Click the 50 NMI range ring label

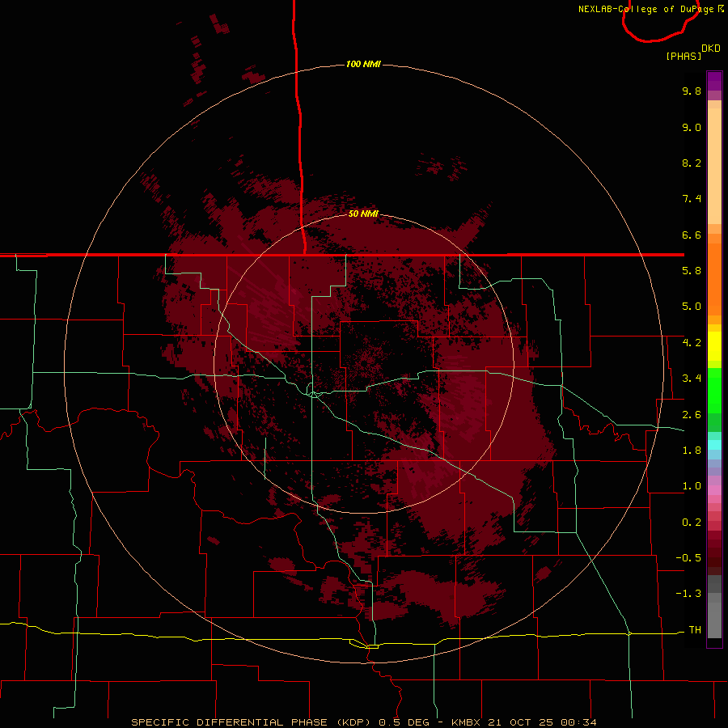point(363,214)
